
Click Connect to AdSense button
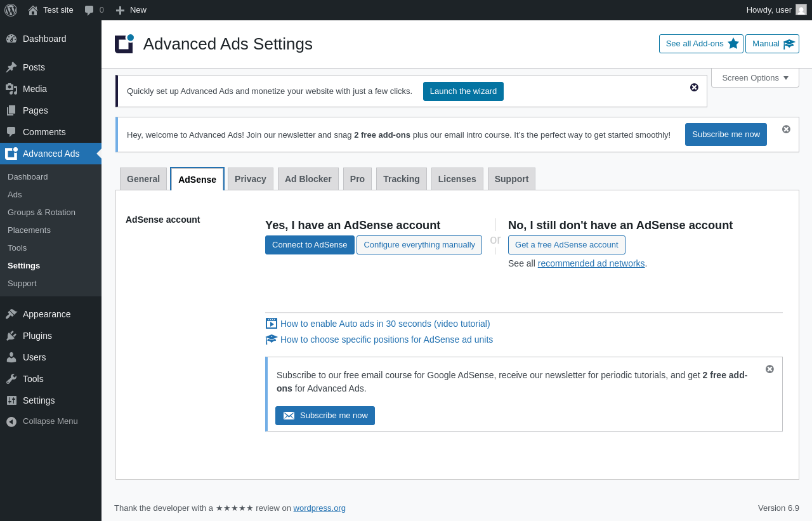(x=310, y=245)
